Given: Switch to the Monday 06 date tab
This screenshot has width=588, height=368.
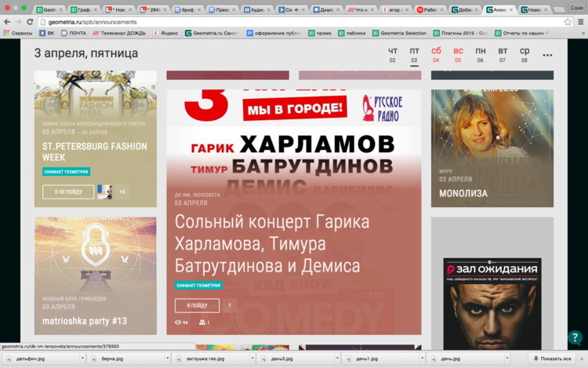Looking at the screenshot, I should tap(481, 55).
